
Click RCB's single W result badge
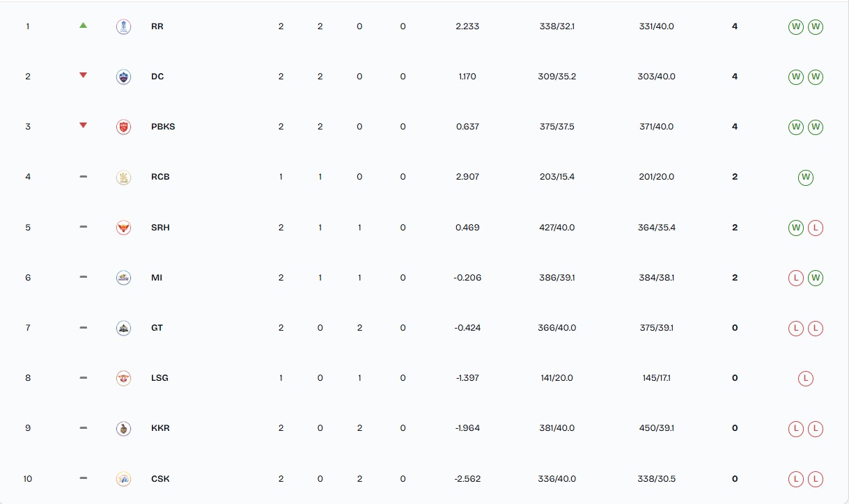pos(806,178)
